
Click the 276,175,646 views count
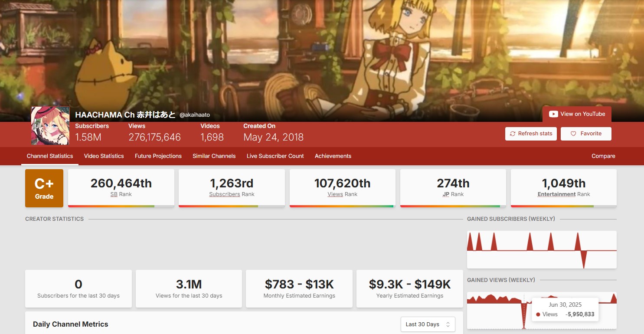tap(154, 138)
